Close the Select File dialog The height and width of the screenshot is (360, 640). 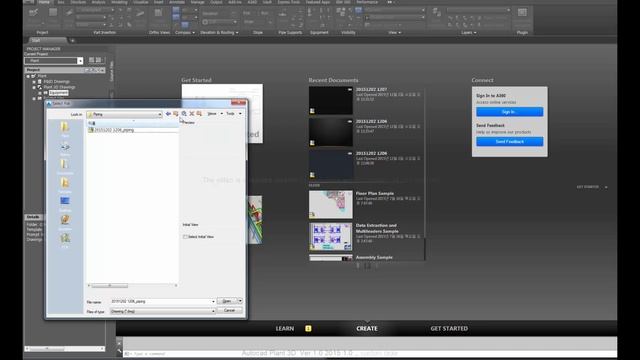(238, 102)
